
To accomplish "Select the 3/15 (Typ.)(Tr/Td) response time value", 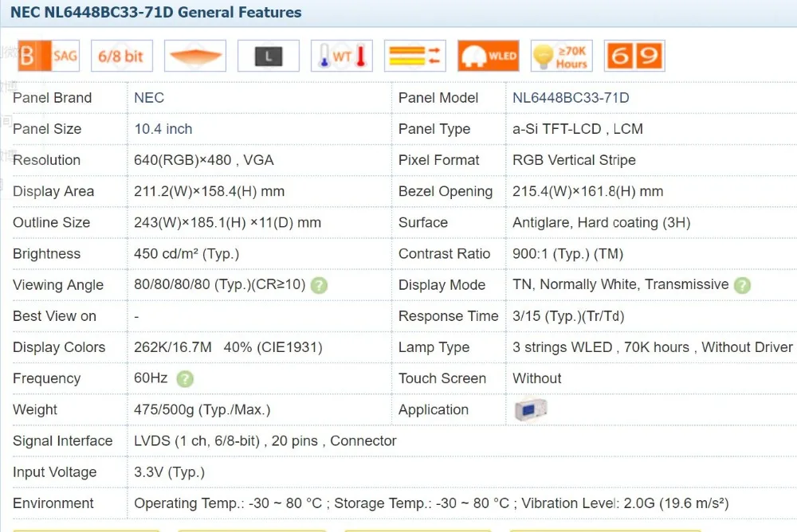I will pos(568,316).
